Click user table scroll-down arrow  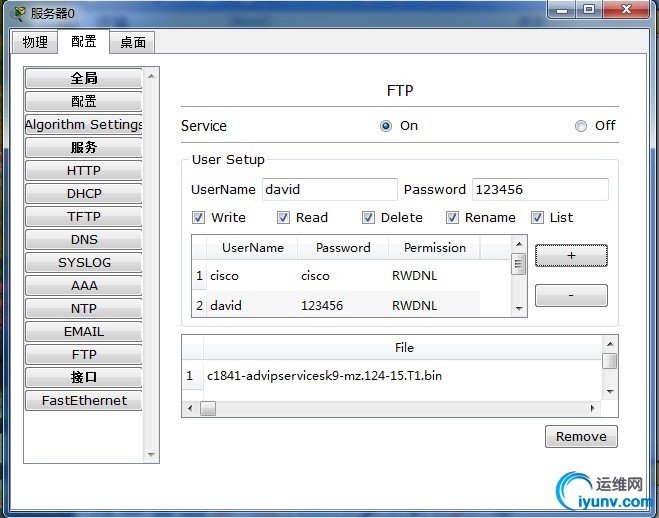tap(519, 309)
